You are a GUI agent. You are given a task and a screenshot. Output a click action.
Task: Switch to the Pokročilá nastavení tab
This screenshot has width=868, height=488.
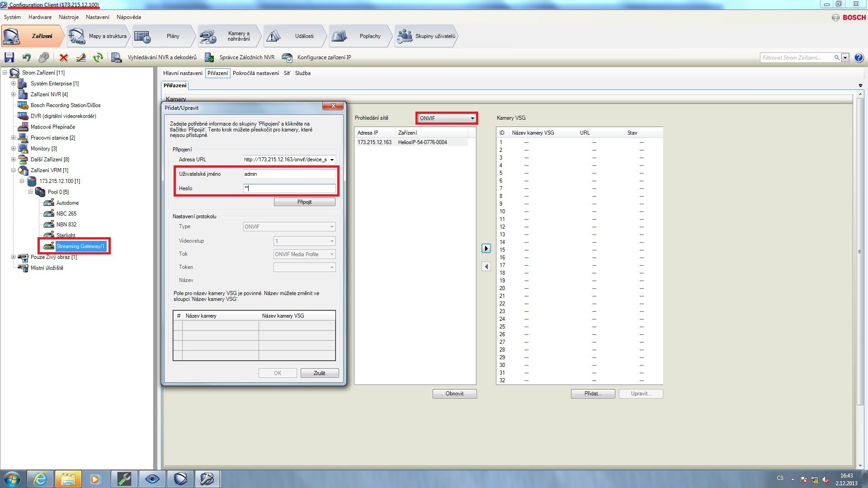point(255,73)
